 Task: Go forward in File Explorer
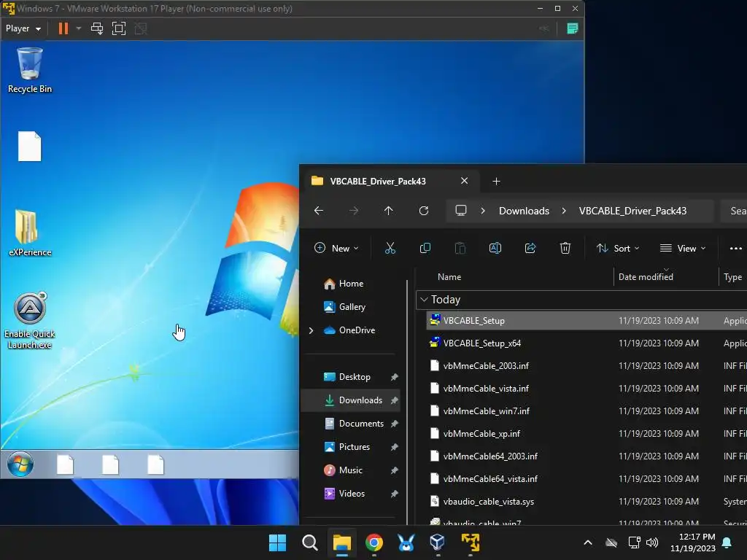354,211
